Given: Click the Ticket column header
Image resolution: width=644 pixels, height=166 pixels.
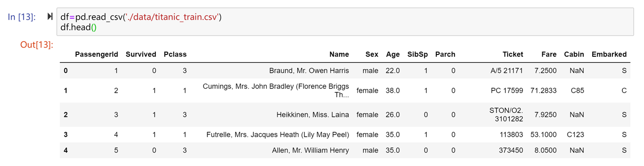Looking at the screenshot, I should [513, 54].
